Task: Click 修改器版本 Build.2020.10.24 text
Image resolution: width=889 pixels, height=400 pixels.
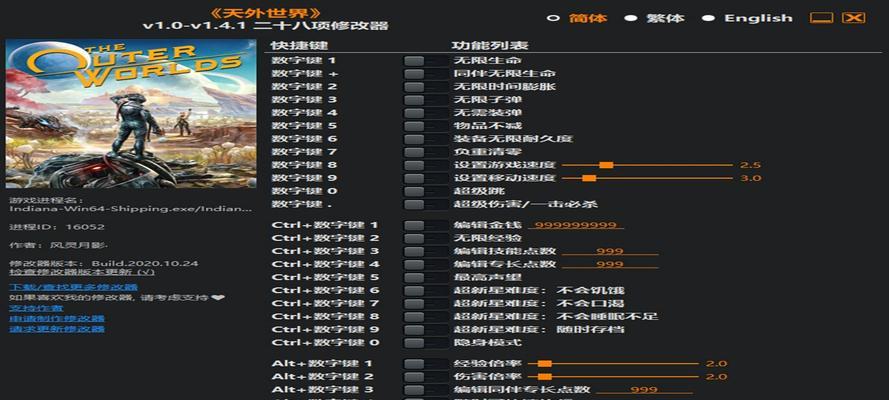Action: pyautogui.click(x=104, y=263)
